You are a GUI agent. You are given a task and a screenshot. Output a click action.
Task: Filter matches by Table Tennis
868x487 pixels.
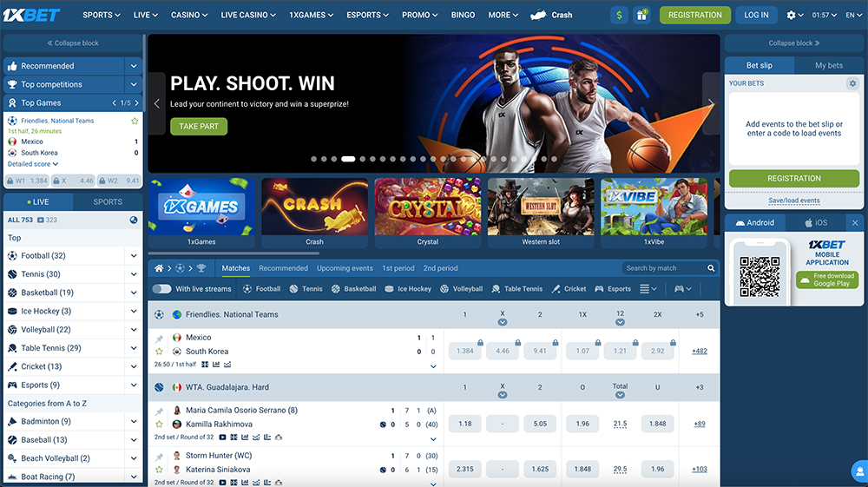click(x=517, y=289)
